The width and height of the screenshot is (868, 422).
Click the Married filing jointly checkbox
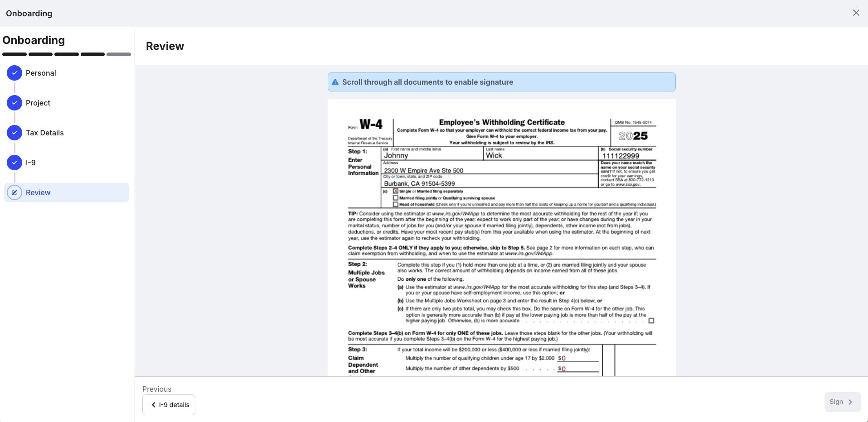pos(396,198)
